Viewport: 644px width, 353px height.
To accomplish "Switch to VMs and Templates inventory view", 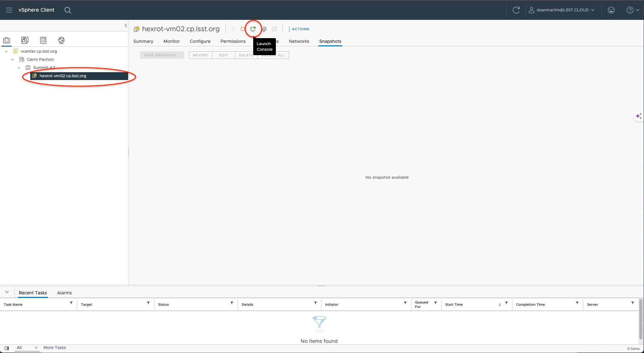I will click(25, 40).
